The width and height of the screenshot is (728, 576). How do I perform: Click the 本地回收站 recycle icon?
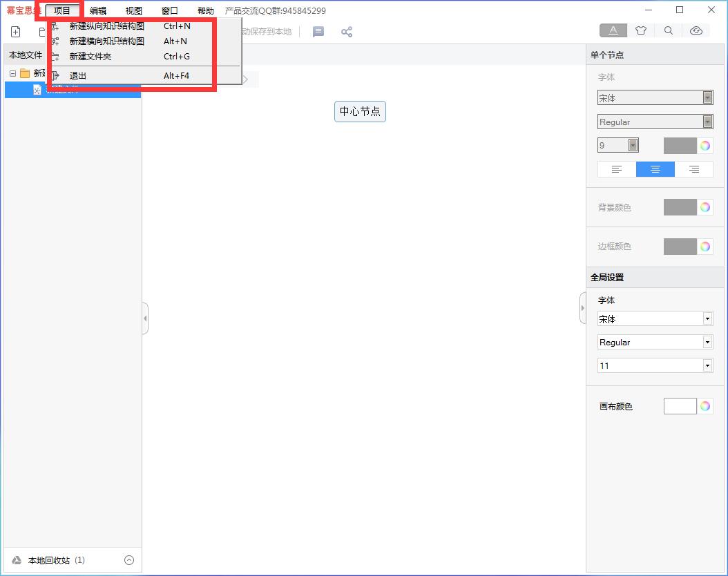(x=17, y=560)
